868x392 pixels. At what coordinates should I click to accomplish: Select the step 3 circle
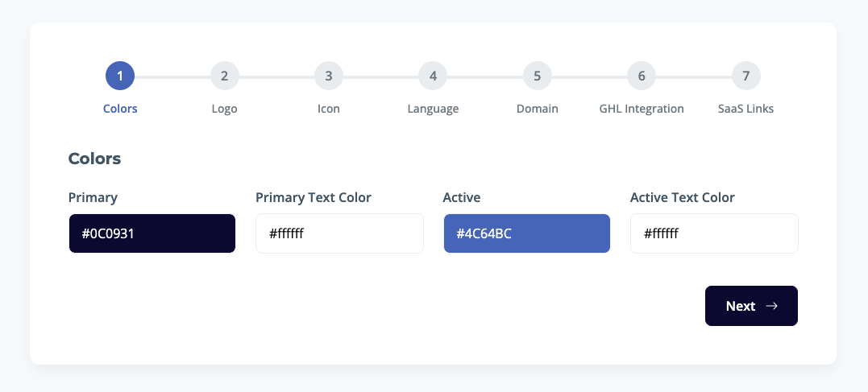tap(329, 76)
